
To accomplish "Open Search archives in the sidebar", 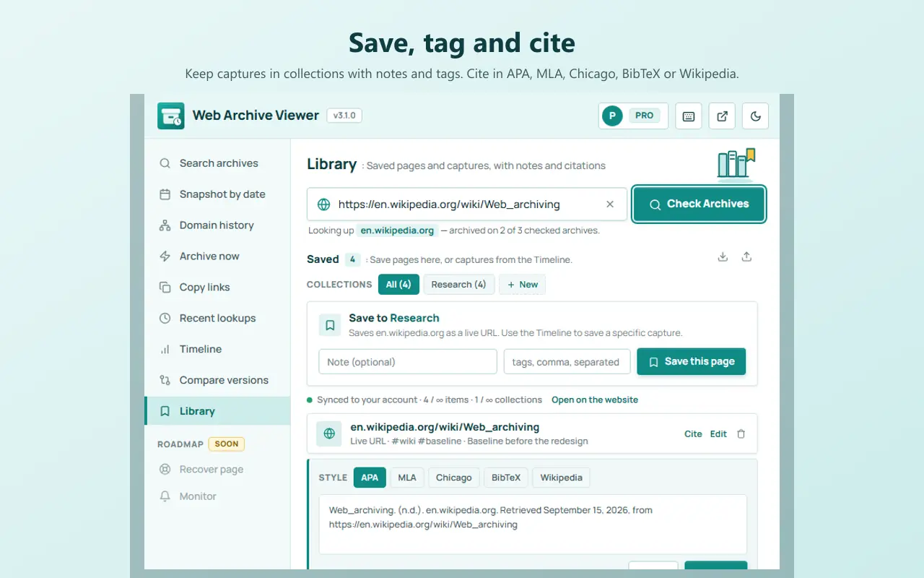I will pyautogui.click(x=217, y=163).
